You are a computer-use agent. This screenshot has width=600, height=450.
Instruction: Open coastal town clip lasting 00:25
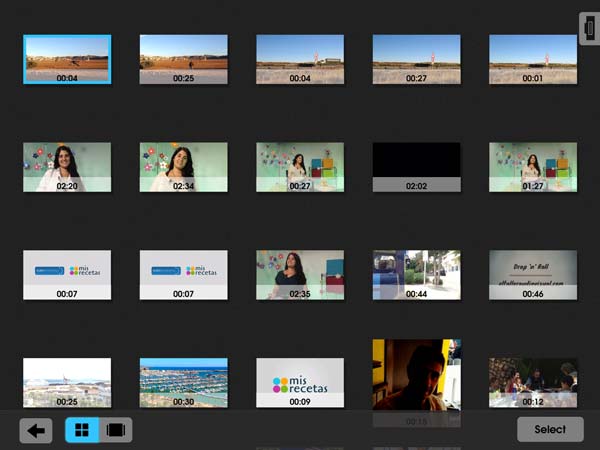67,383
